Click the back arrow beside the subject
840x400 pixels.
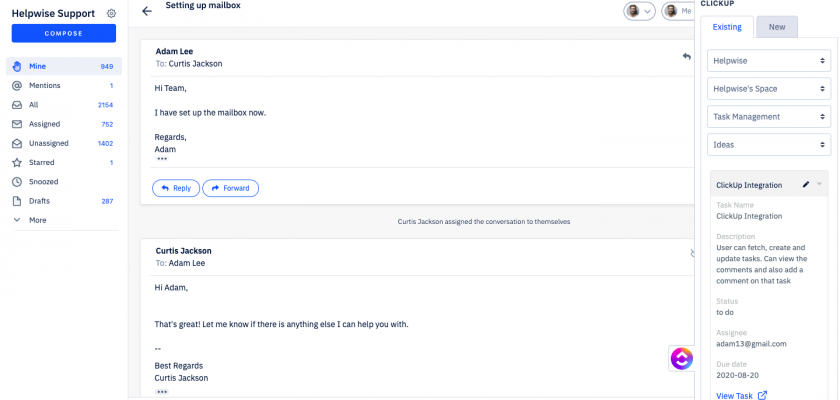tap(147, 11)
